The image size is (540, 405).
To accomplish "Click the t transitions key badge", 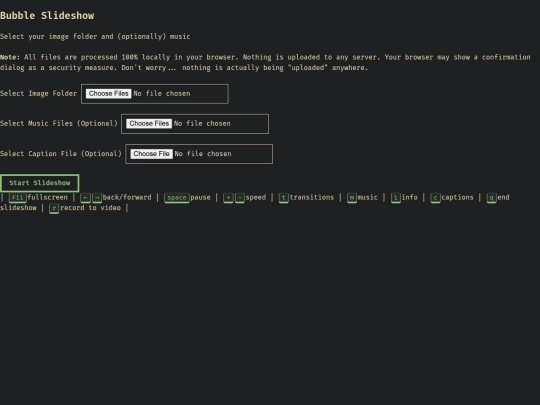I will [283, 198].
